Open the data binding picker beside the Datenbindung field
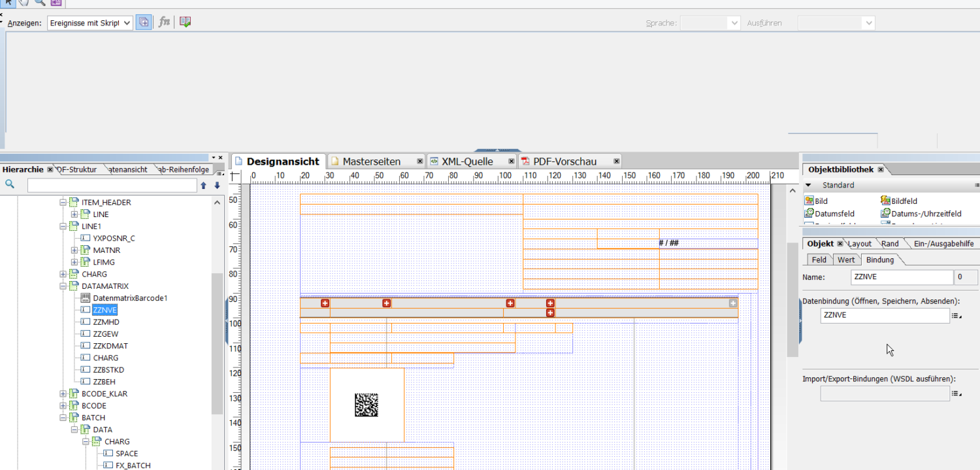The height and width of the screenshot is (470, 980). (956, 316)
